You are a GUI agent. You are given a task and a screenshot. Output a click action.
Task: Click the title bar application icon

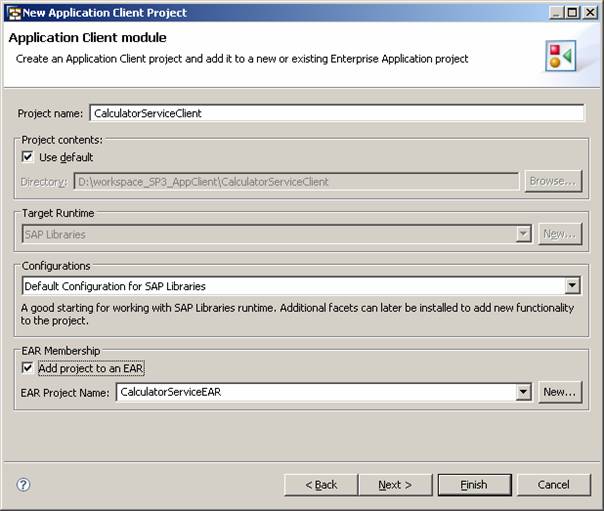[x=13, y=12]
